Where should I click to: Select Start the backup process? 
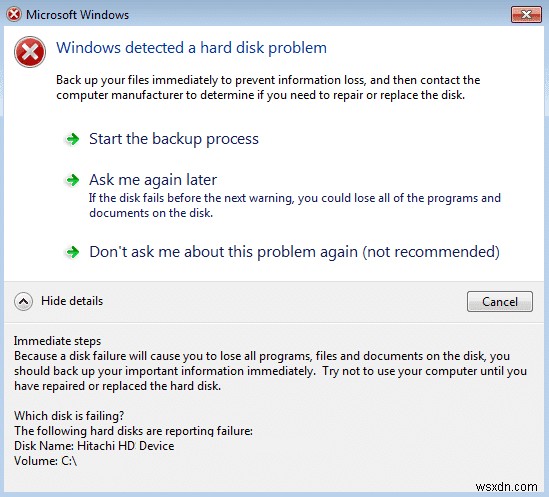point(174,139)
